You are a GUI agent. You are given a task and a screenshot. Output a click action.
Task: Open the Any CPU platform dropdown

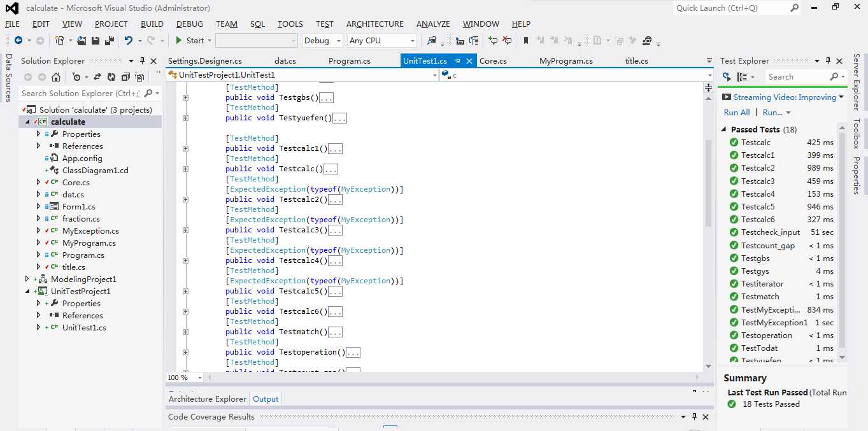coord(382,40)
